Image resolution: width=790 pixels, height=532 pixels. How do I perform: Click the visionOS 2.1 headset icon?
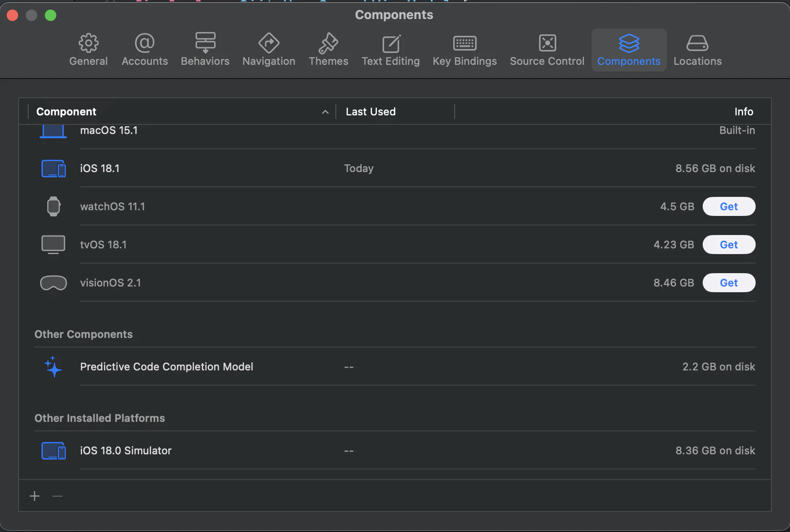53,283
